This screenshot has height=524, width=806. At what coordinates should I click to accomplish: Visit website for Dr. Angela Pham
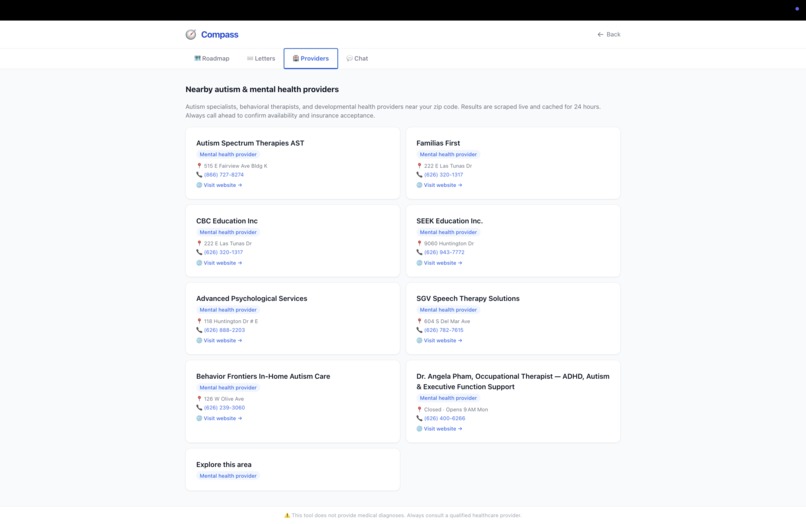click(x=443, y=429)
